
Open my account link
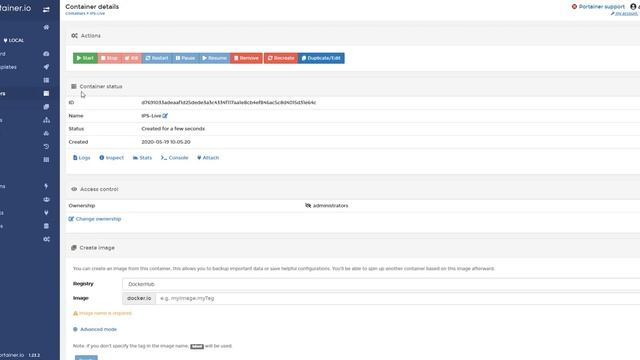point(624,13)
